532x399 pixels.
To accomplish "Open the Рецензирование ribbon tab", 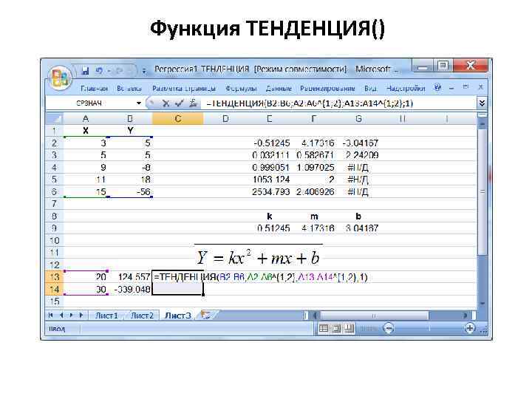I will pos(327,89).
